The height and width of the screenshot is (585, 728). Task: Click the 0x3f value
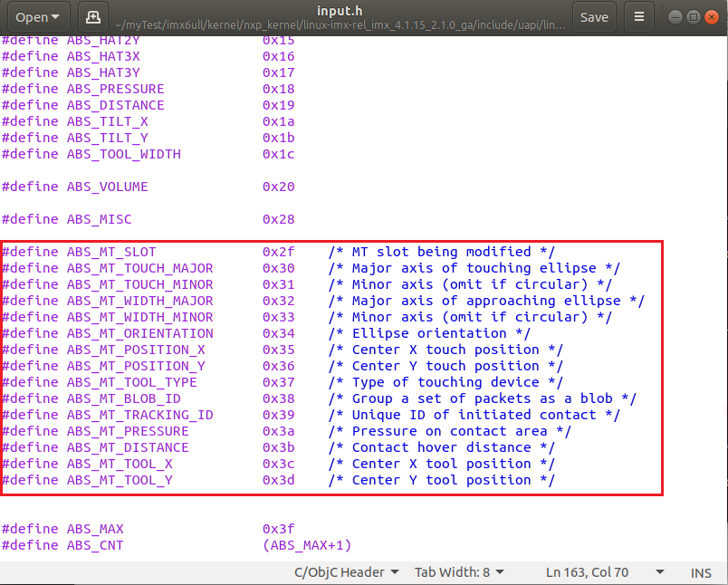[278, 529]
